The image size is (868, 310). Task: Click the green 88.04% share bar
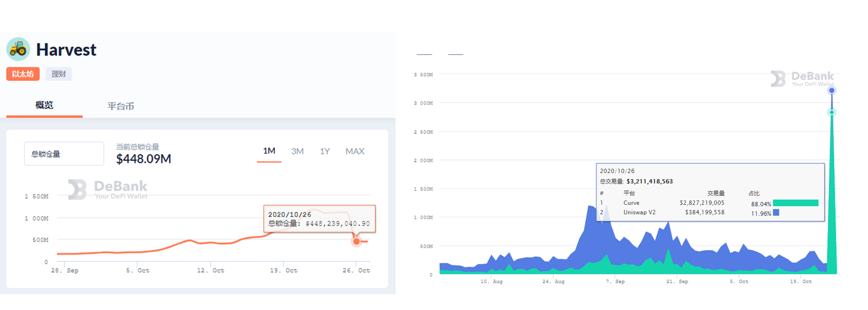pyautogui.click(x=795, y=203)
